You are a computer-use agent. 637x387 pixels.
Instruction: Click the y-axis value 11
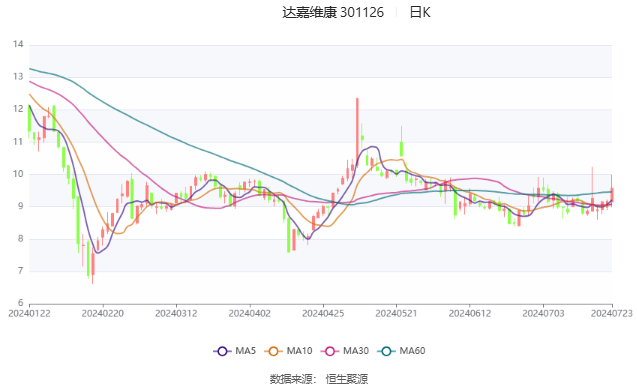tap(18, 142)
